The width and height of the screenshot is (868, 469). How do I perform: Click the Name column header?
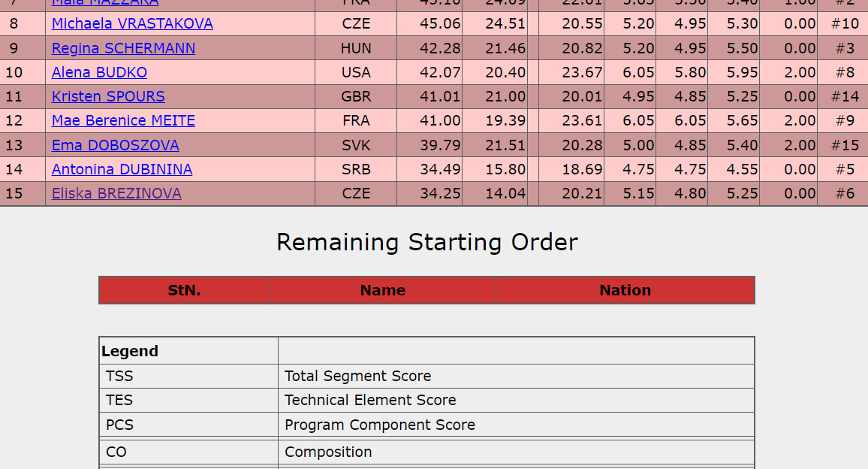382,290
